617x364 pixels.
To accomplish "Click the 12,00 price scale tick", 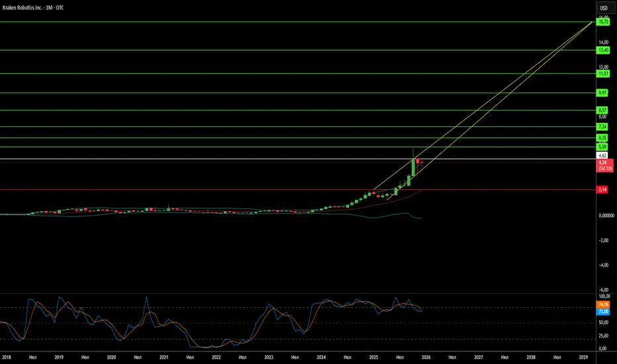I will (x=604, y=68).
